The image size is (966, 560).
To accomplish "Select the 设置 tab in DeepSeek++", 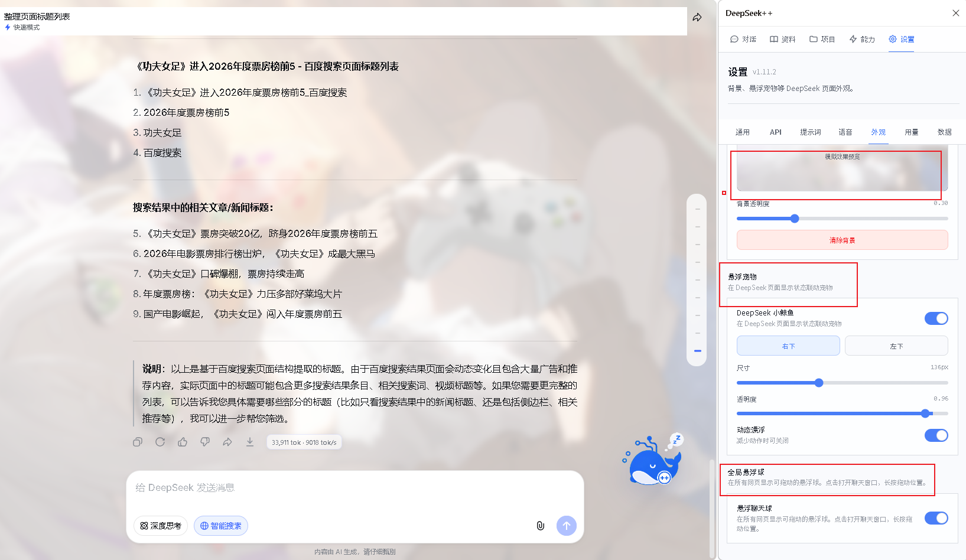I will click(902, 39).
